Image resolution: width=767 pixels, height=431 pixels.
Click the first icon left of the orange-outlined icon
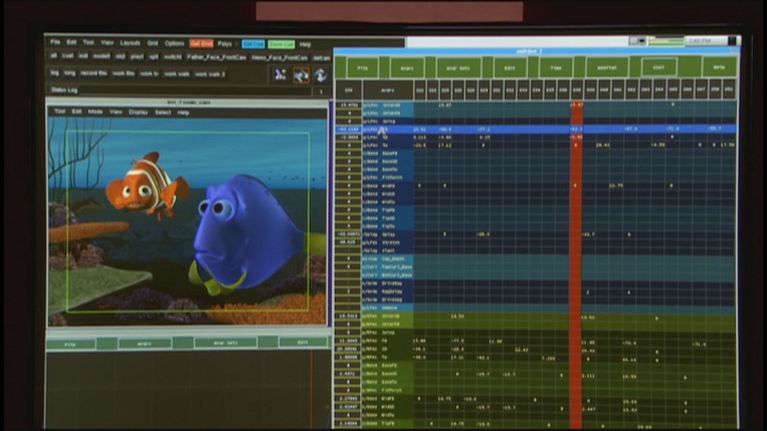coord(279,75)
